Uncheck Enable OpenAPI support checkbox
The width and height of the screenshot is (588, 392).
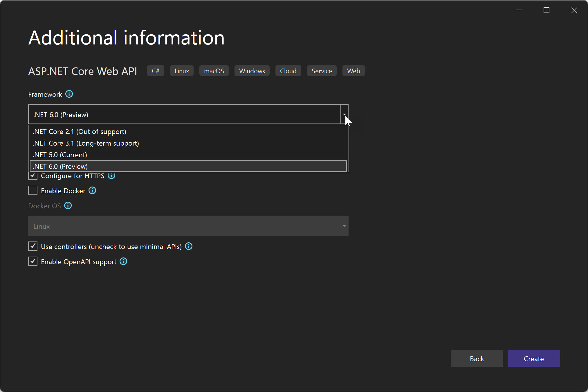point(33,262)
